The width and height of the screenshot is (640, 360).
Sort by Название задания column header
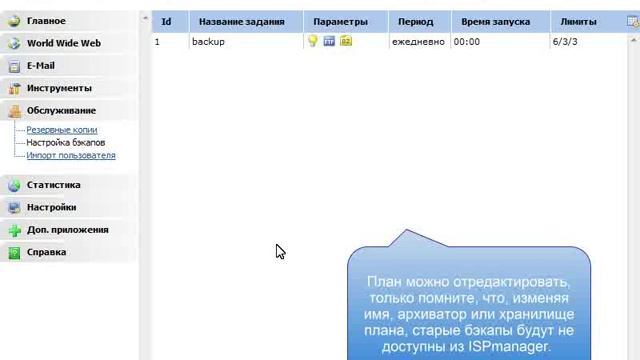[246, 22]
